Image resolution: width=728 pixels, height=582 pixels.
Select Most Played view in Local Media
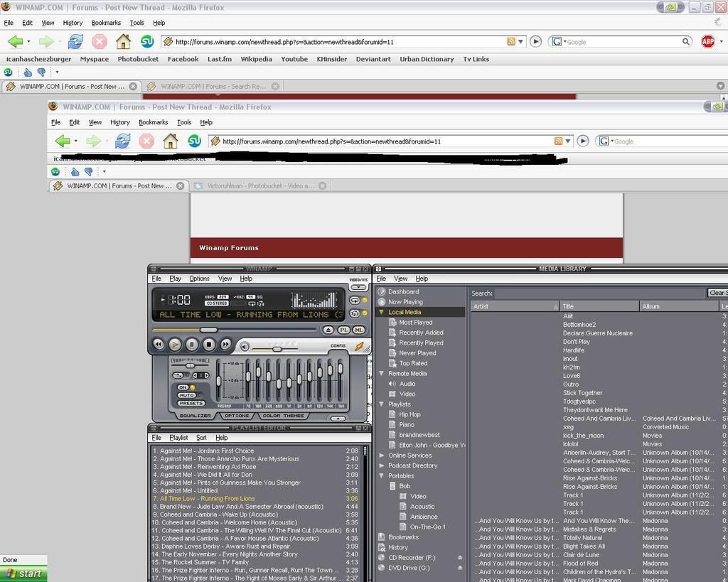tap(415, 322)
